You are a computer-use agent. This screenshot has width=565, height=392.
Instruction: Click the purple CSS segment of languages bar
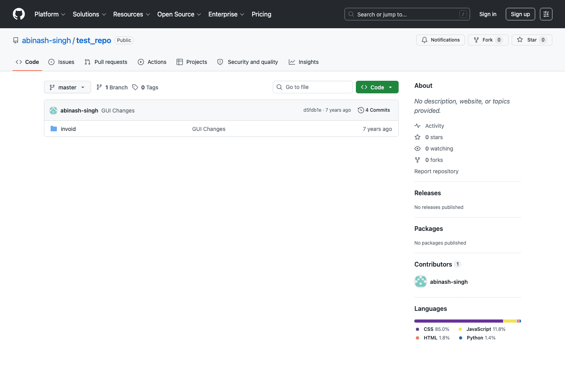(459, 321)
